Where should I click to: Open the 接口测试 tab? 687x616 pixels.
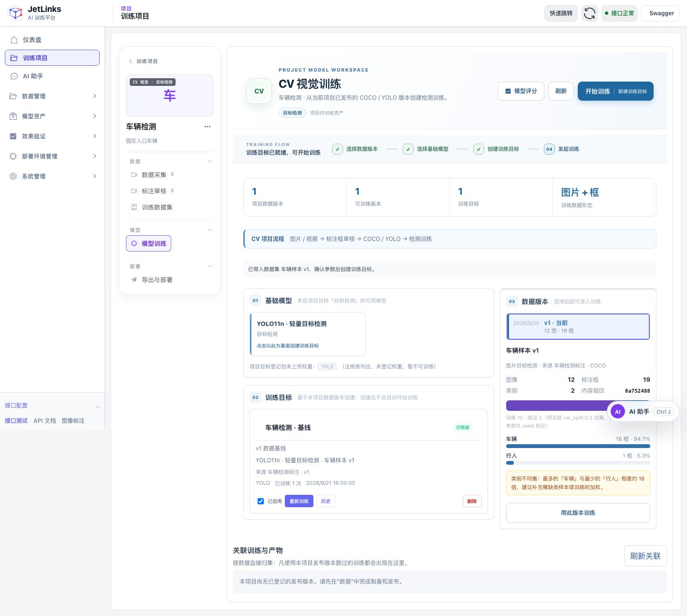point(16,421)
